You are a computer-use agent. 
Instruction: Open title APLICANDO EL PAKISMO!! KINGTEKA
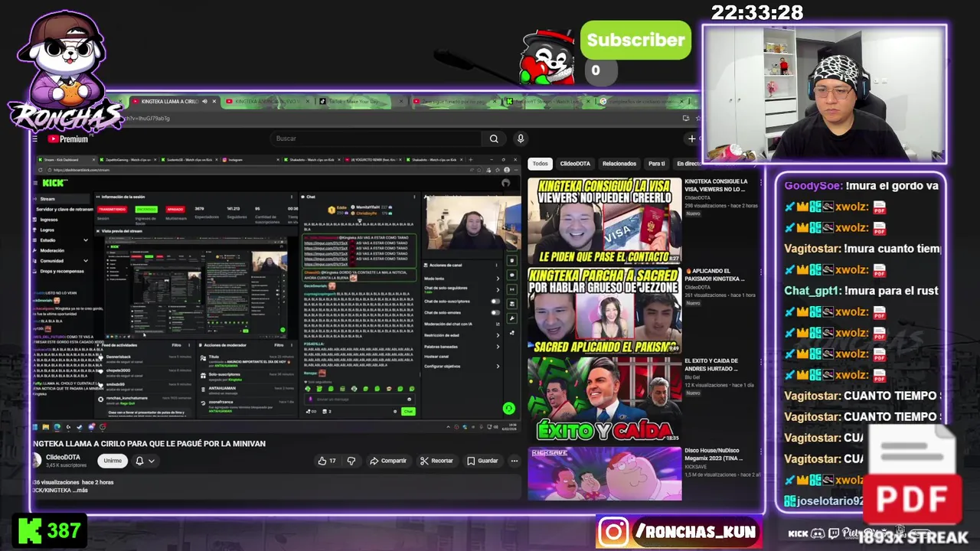pyautogui.click(x=715, y=275)
